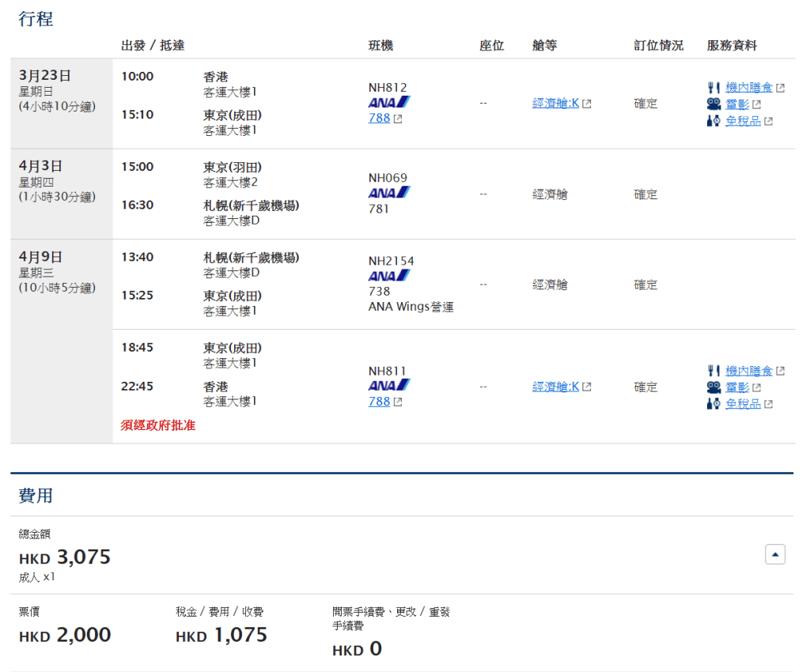
Task: Click external-link icon beside 788 on NH812
Action: pyautogui.click(x=398, y=119)
